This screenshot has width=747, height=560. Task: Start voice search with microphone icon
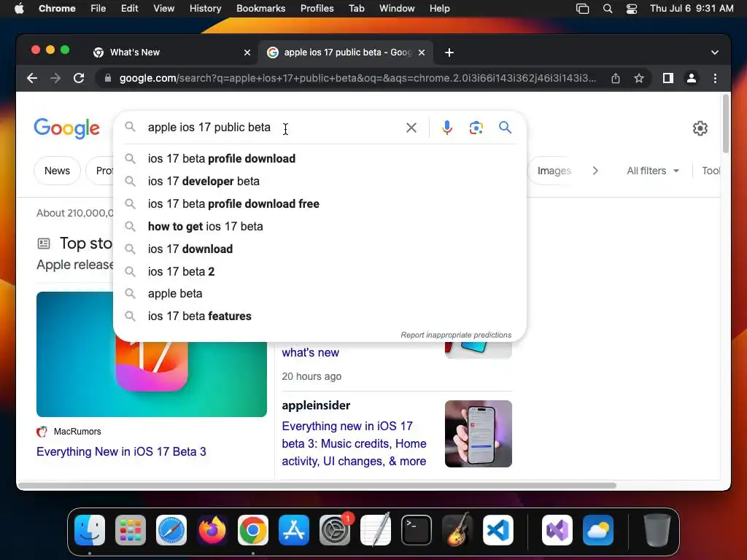(447, 128)
